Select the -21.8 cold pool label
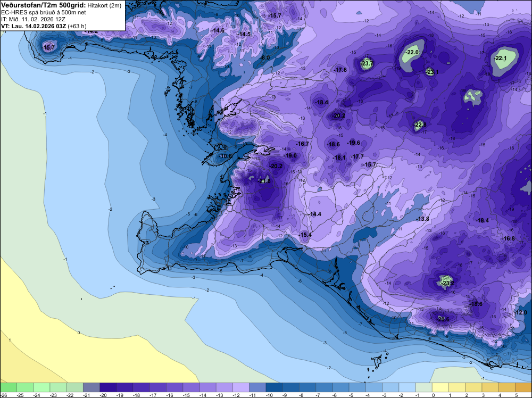 coord(264,181)
